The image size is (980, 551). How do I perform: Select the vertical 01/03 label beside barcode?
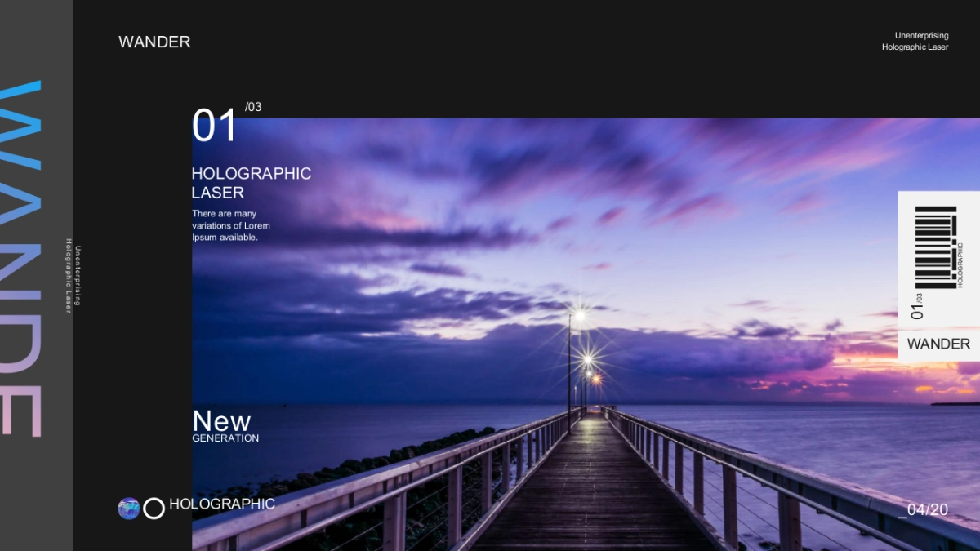[x=917, y=306]
